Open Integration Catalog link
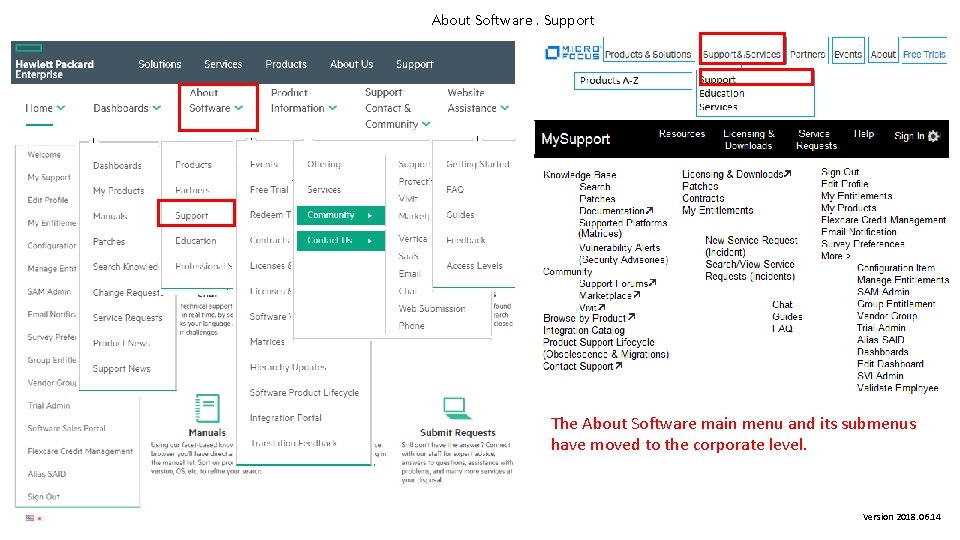960x540 pixels. tap(583, 330)
